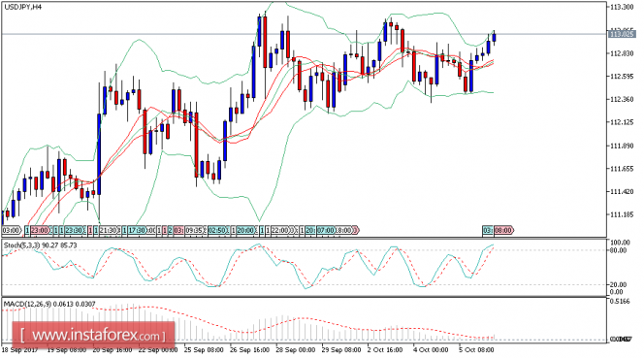
Task: Click the MACD(12,26,9) indicator label
Action: (24, 305)
